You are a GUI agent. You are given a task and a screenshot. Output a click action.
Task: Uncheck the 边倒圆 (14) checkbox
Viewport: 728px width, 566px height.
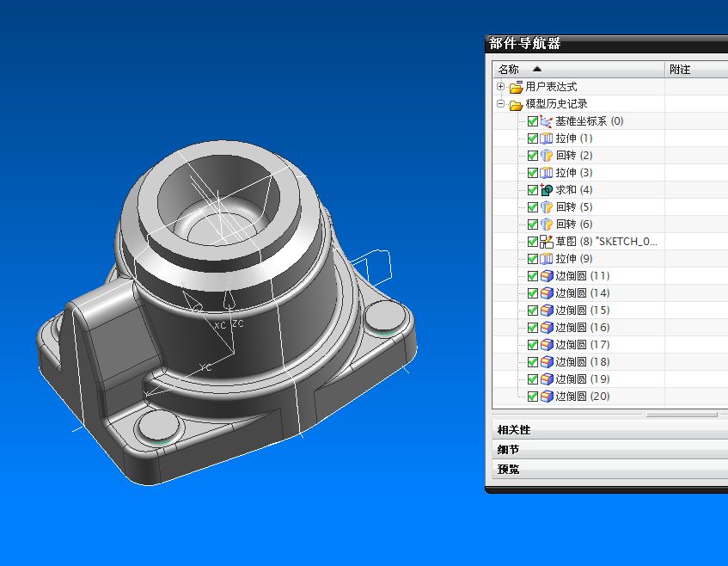pos(533,293)
